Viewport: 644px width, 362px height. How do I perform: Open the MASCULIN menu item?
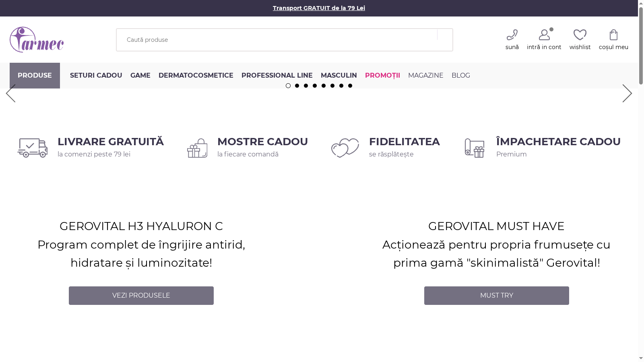[339, 76]
